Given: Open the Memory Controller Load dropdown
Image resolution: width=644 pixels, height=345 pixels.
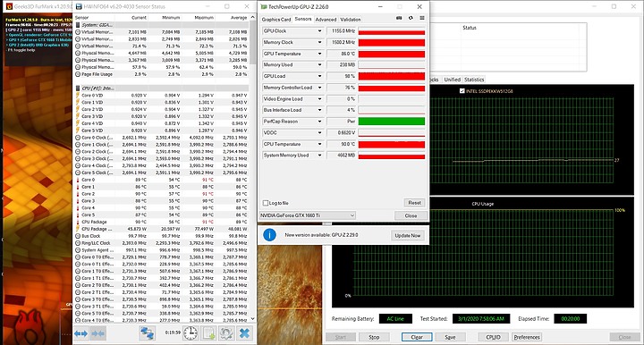Looking at the screenshot, I should pos(319,88).
